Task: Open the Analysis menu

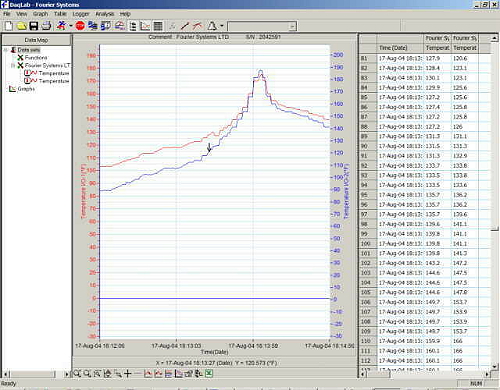Action: click(105, 14)
